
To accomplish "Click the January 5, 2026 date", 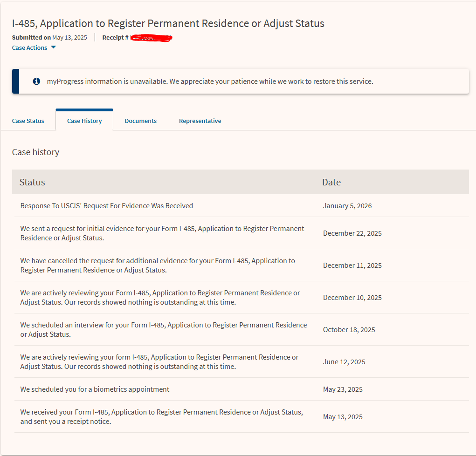I will 347,205.
